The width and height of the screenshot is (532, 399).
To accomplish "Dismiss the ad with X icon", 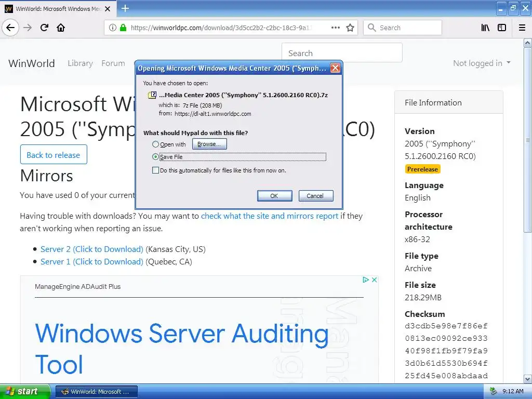I will (374, 280).
